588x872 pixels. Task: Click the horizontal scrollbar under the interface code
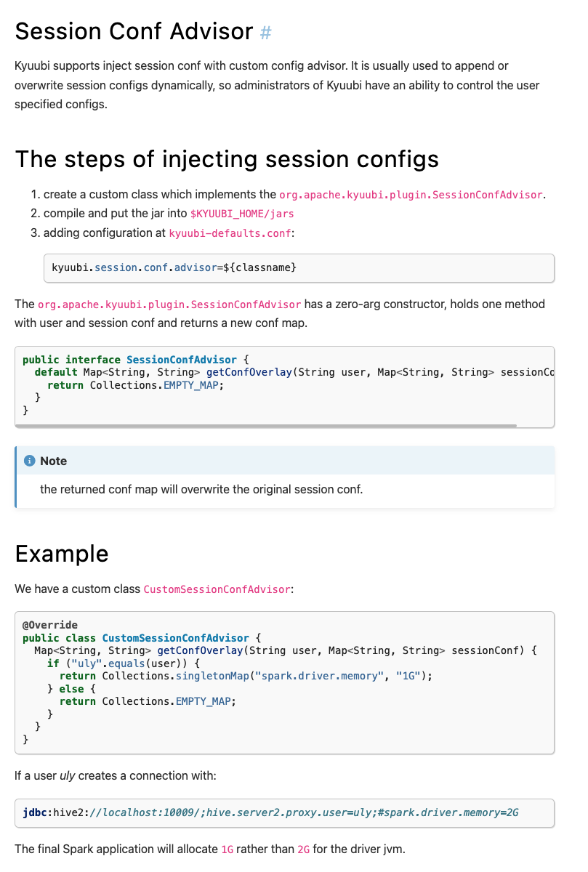pyautogui.click(x=266, y=425)
